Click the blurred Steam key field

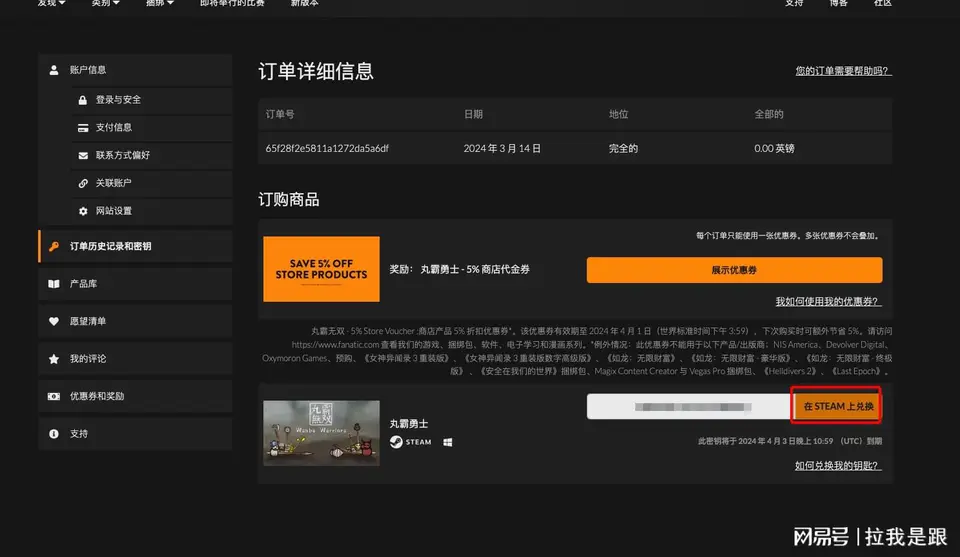(689, 406)
